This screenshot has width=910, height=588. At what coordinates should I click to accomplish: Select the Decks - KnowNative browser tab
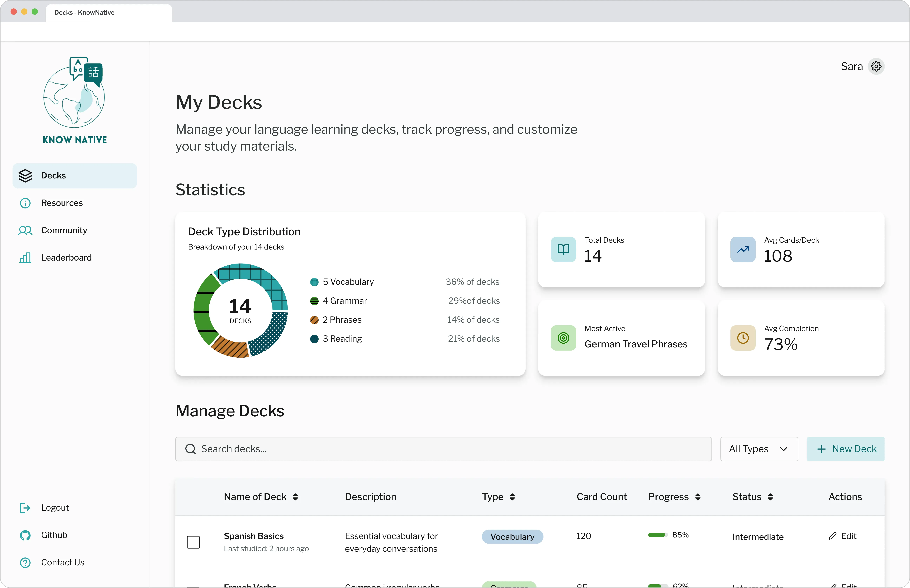[109, 13]
